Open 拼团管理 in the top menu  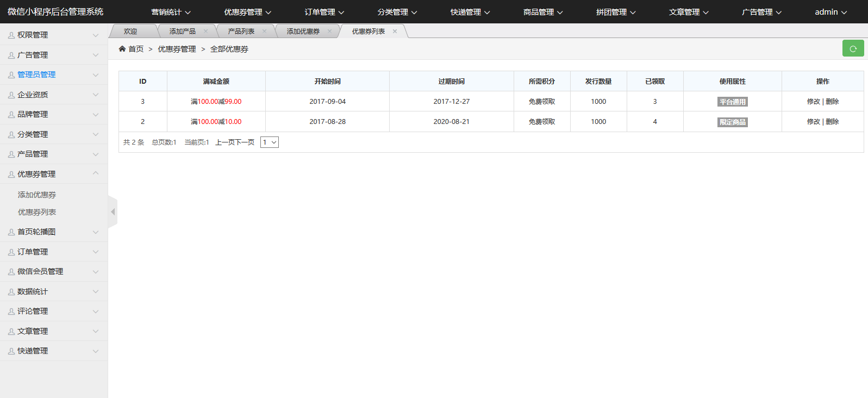click(615, 12)
